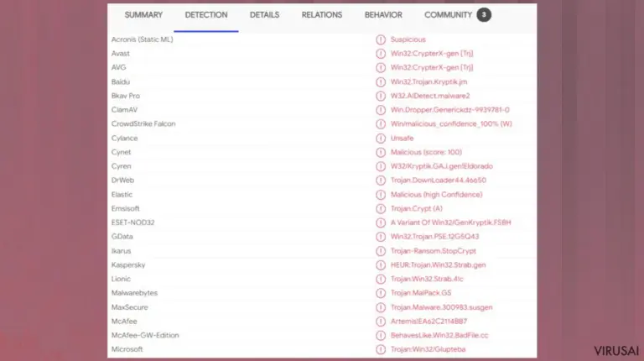Click alert icon in the DrWeb row

tap(381, 180)
